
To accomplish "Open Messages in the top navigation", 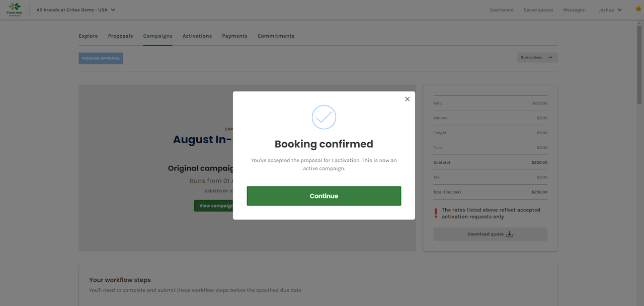I will click(574, 10).
